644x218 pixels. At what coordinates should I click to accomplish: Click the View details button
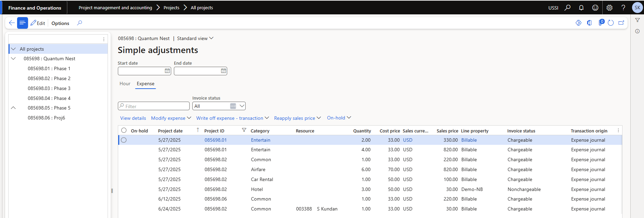point(133,118)
